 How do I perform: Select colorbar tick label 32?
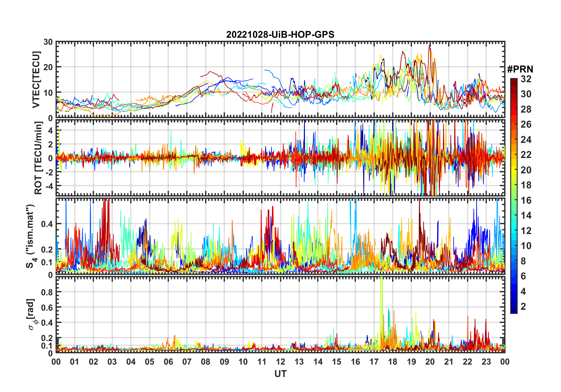point(526,79)
